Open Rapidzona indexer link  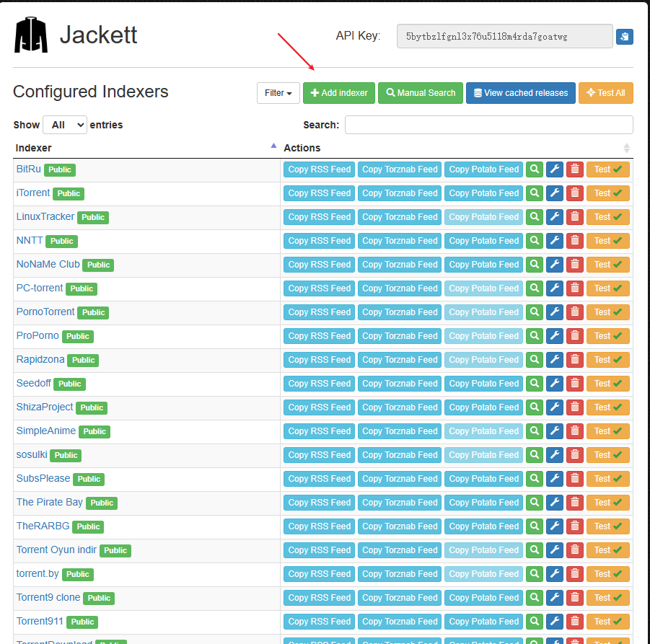coord(40,359)
